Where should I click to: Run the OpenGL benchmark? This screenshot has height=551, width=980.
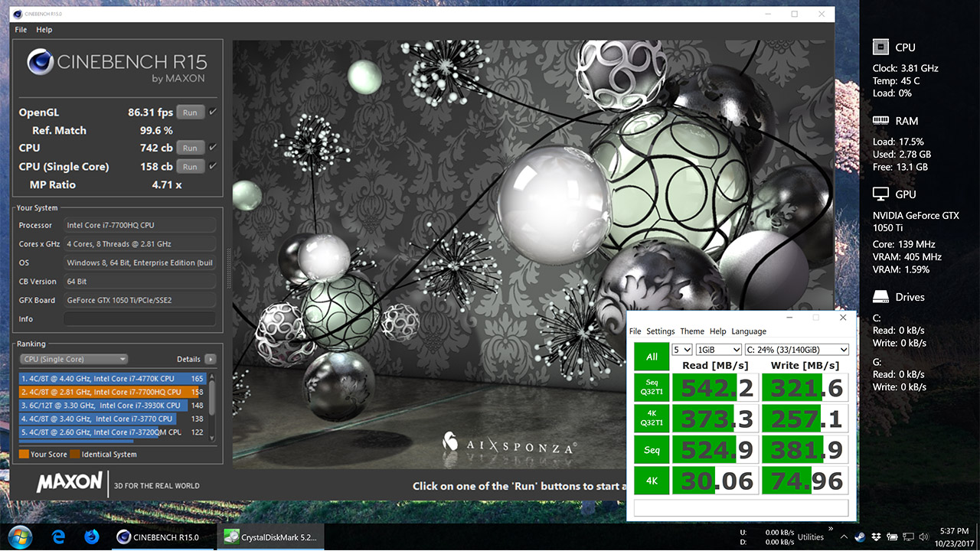click(190, 112)
